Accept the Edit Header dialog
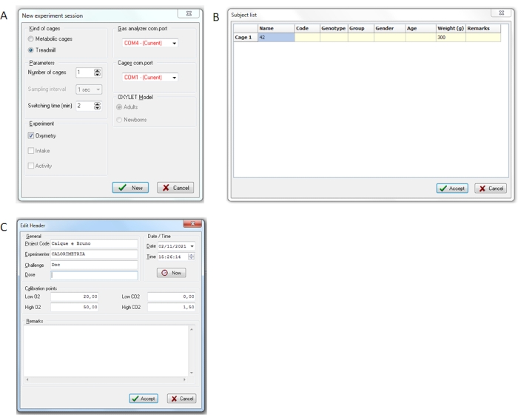The height and width of the screenshot is (420, 518). (144, 399)
